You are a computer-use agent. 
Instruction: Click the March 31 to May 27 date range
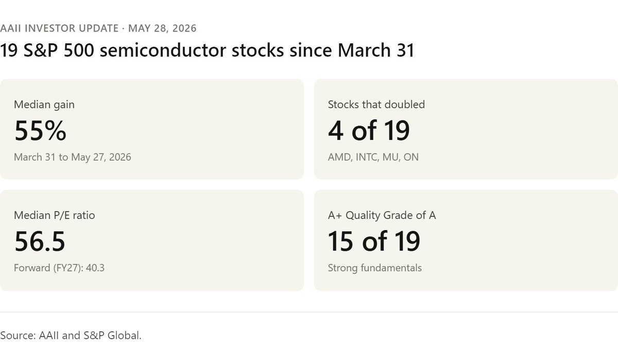73,157
